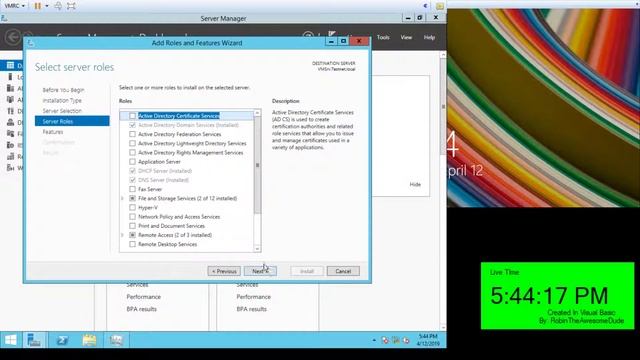Screen dimensions: 640x360
Task: Click the fourth pinned taskbar app icon
Action: [116, 340]
